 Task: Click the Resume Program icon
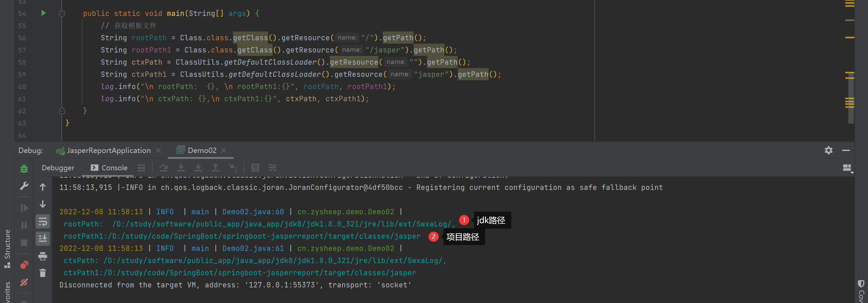click(24, 208)
